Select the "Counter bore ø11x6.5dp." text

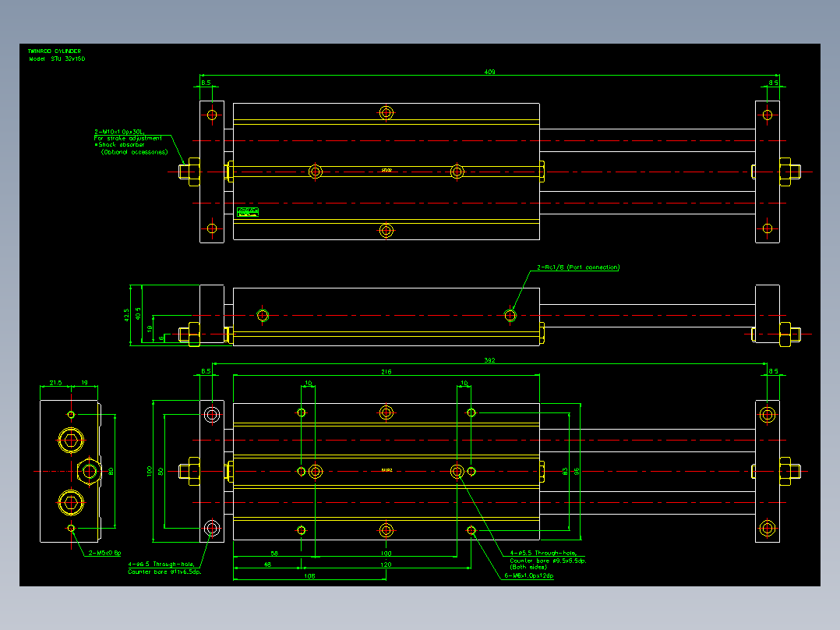(x=165, y=572)
